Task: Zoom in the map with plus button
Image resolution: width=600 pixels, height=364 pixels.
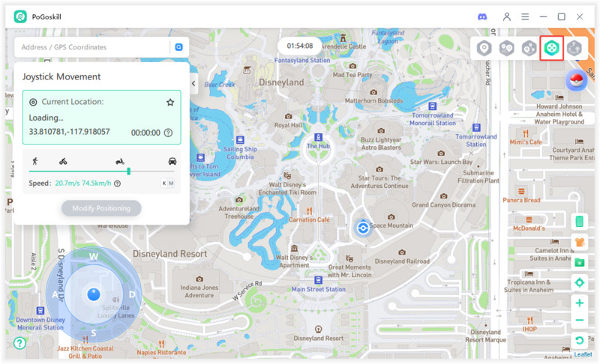Action: (579, 303)
